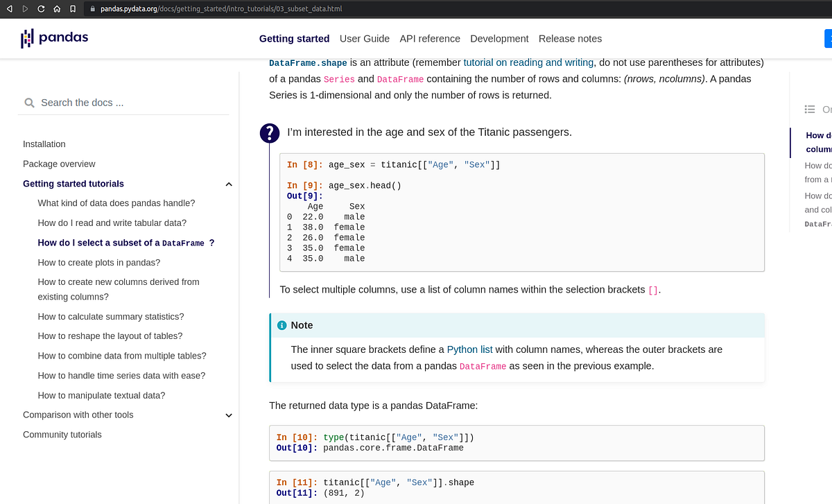Viewport: 832px width, 504px height.
Task: Switch to the API reference section
Action: [x=430, y=39]
